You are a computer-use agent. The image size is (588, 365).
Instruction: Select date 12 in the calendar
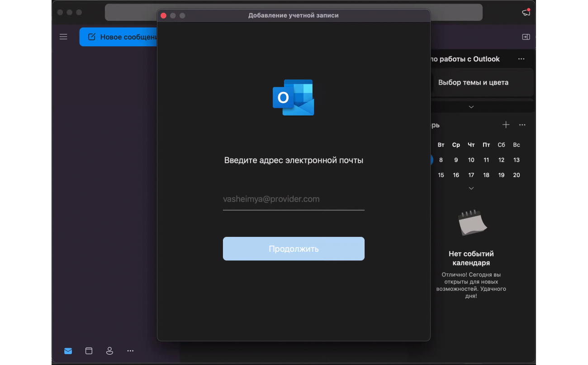tap(501, 160)
